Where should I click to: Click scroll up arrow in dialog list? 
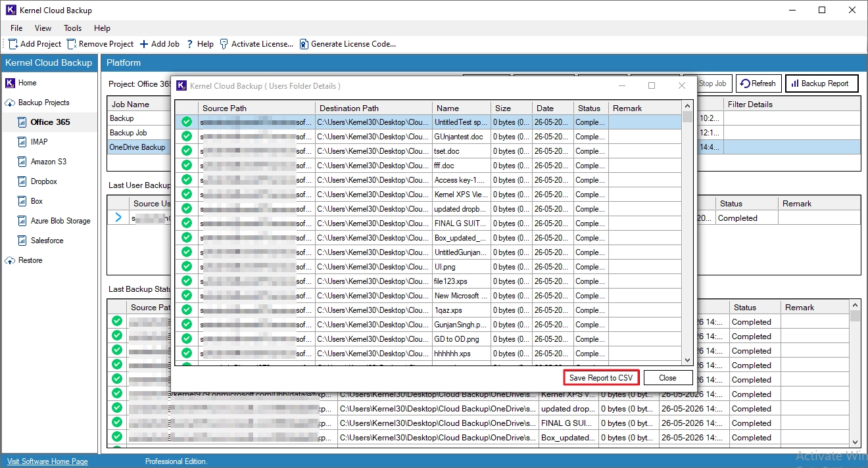click(688, 106)
